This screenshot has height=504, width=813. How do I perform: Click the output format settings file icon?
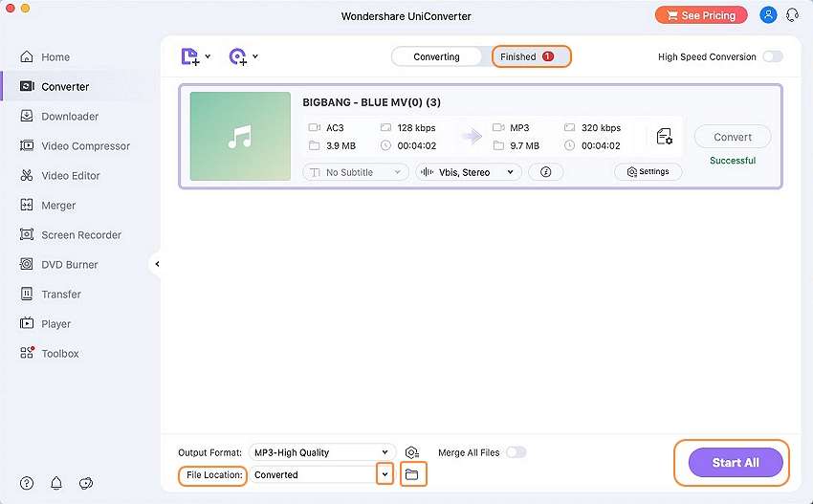click(x=664, y=137)
